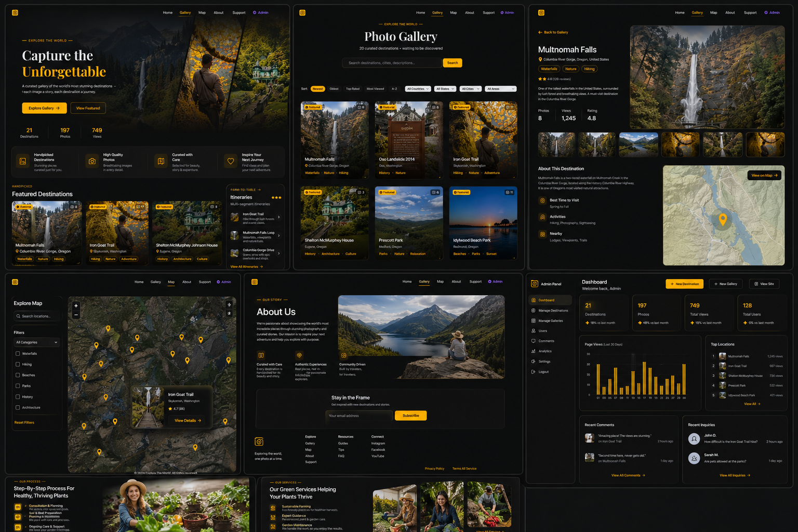Click the Your email address field
798x532 pixels.
pyautogui.click(x=359, y=416)
